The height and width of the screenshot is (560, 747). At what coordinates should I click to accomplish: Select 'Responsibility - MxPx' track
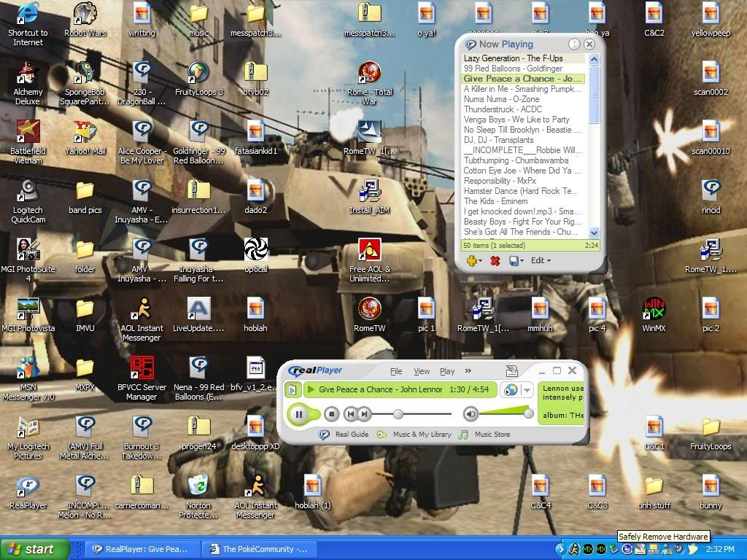click(x=523, y=181)
